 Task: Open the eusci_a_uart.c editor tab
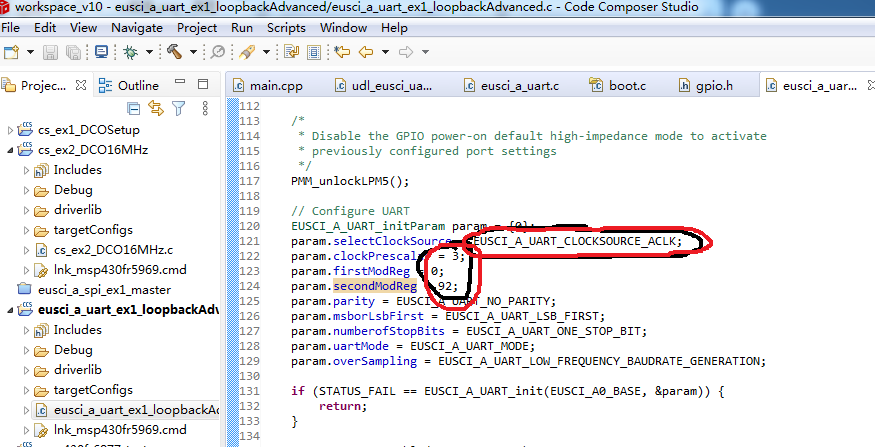[x=512, y=86]
